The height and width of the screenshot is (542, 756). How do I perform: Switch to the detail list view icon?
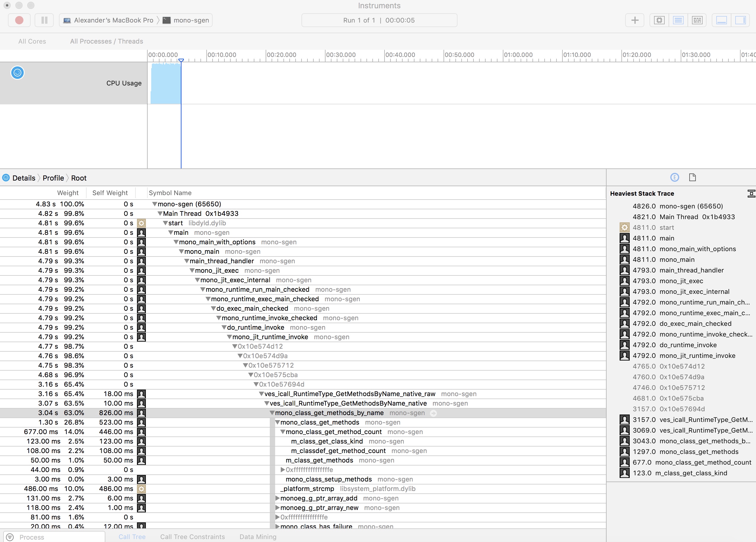pos(678,20)
